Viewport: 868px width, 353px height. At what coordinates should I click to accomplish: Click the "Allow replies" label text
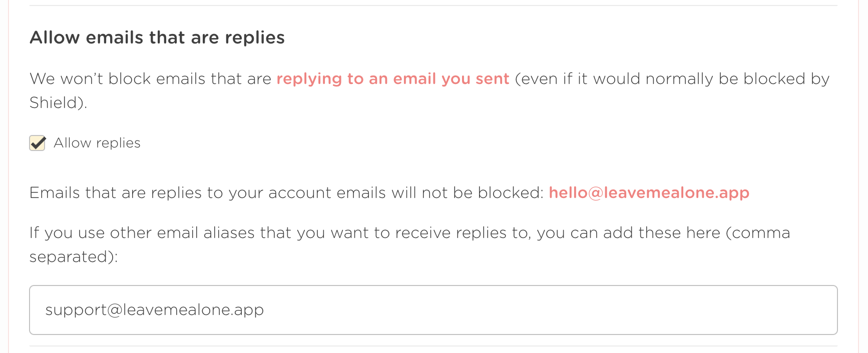click(x=97, y=143)
